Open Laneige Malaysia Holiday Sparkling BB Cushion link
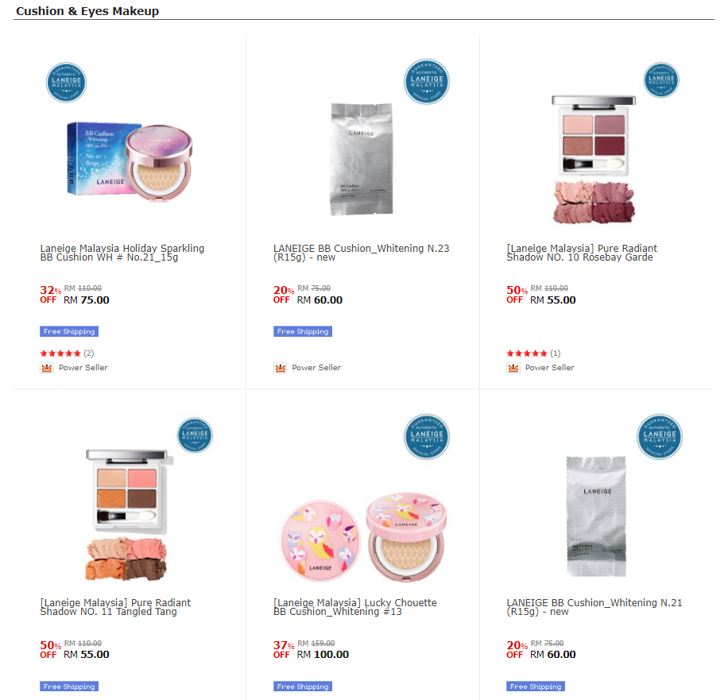This screenshot has width=728, height=700. 122,253
